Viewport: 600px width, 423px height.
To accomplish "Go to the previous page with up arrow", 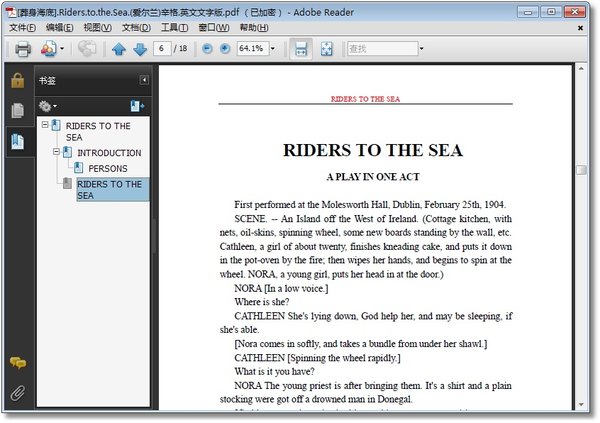I will coord(119,49).
